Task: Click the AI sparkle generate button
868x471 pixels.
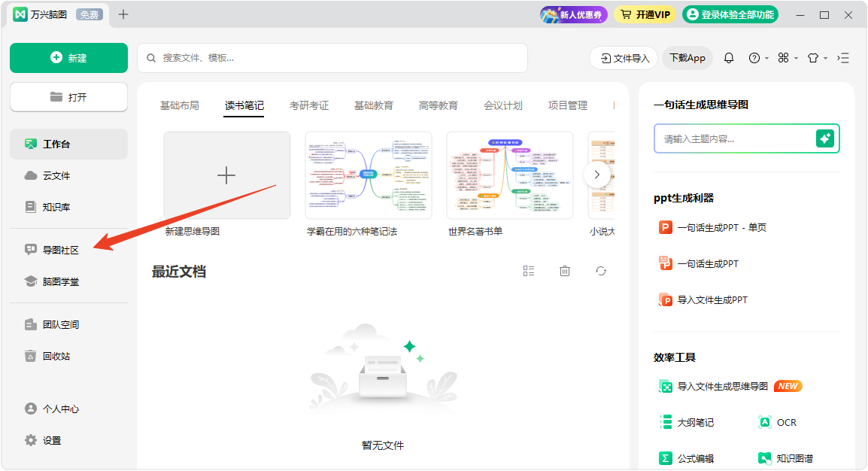Action: (825, 138)
